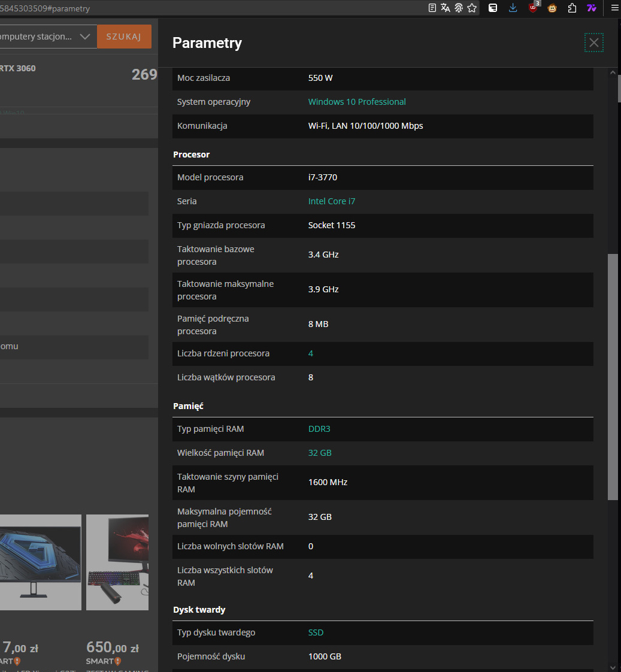Viewport: 621px width, 672px height.
Task: Click the '8 MB' cache value
Action: [x=318, y=324]
